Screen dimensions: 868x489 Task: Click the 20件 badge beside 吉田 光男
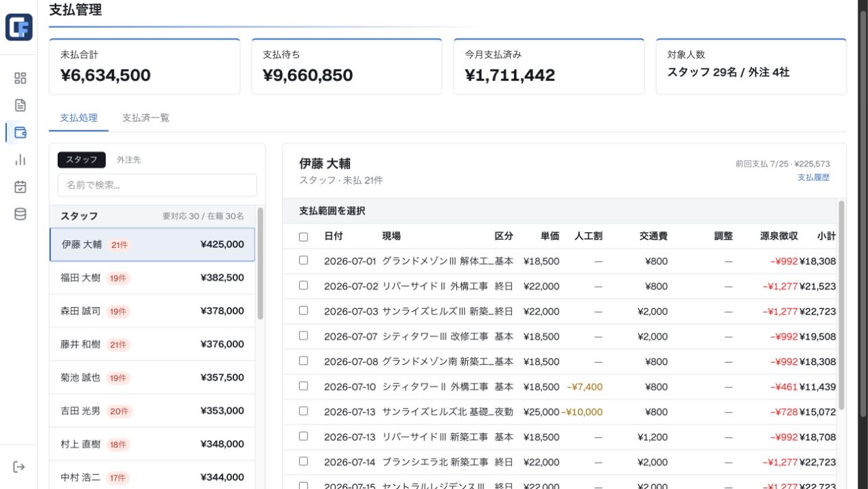pos(119,411)
